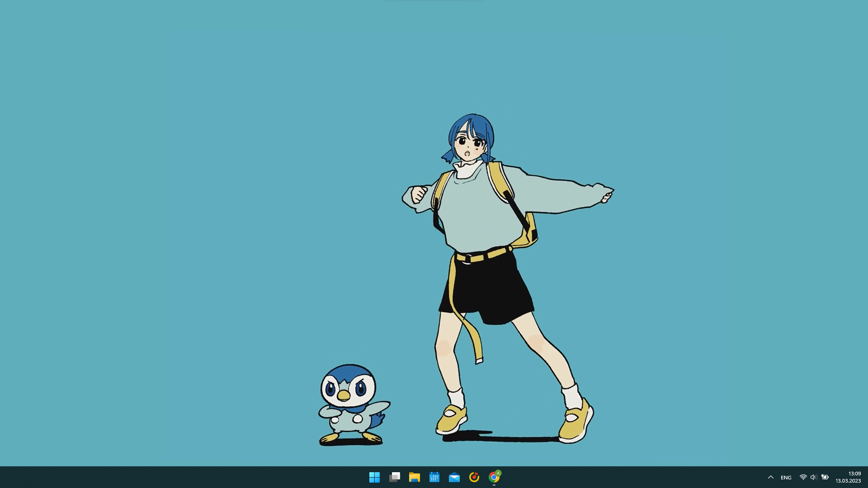Open the Yandex Music app icon
868x488 pixels.
pos(474,477)
